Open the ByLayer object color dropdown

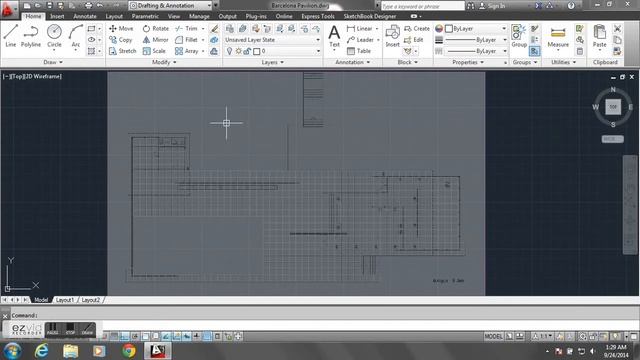coord(475,29)
